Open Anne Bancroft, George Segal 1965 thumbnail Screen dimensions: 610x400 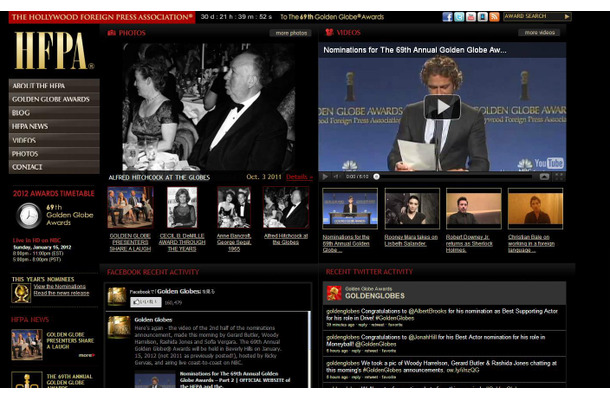coord(234,207)
